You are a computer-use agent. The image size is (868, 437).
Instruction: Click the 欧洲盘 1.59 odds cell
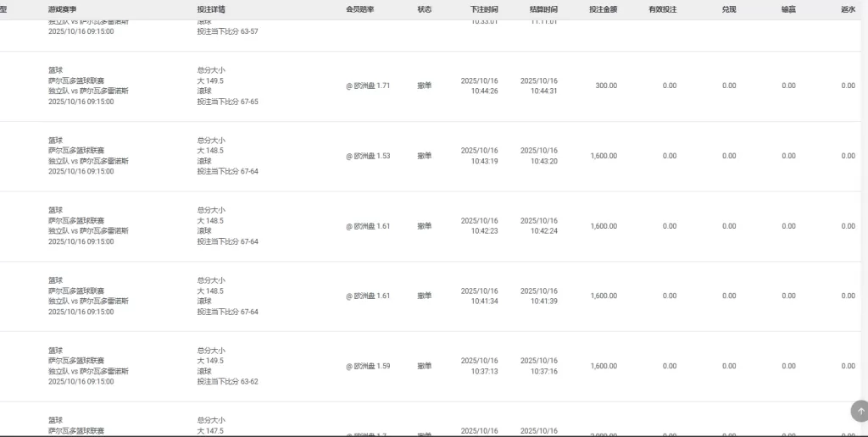click(x=368, y=366)
